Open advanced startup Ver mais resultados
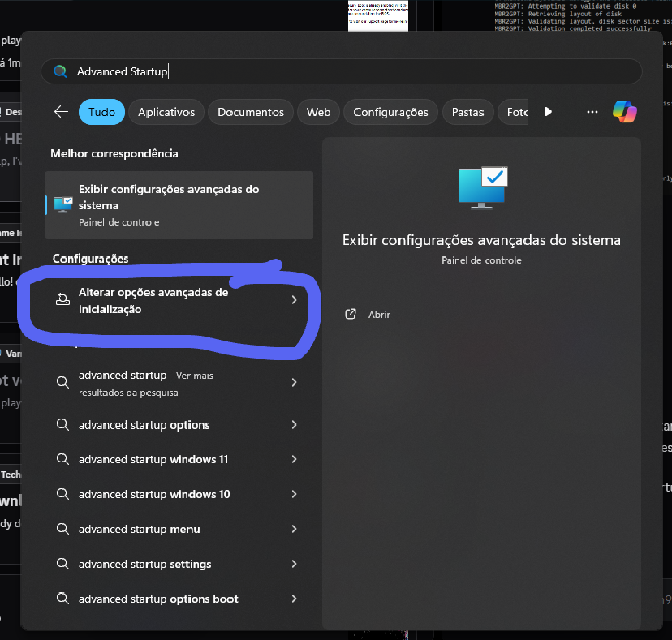The width and height of the screenshot is (672, 640). [179, 384]
